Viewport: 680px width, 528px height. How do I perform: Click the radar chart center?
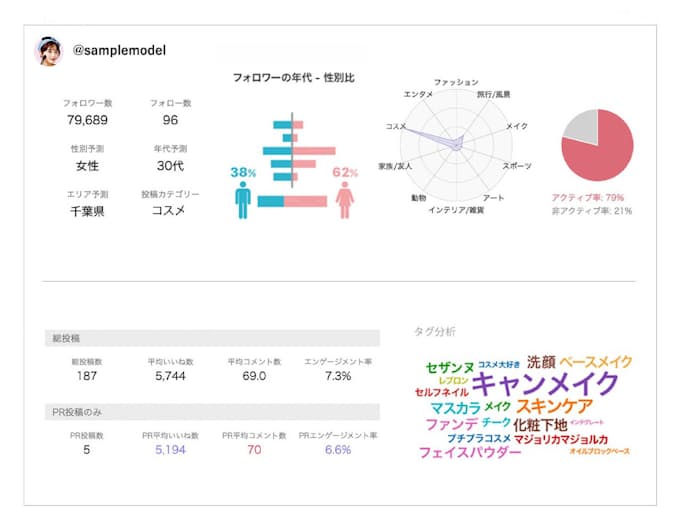pos(456,142)
